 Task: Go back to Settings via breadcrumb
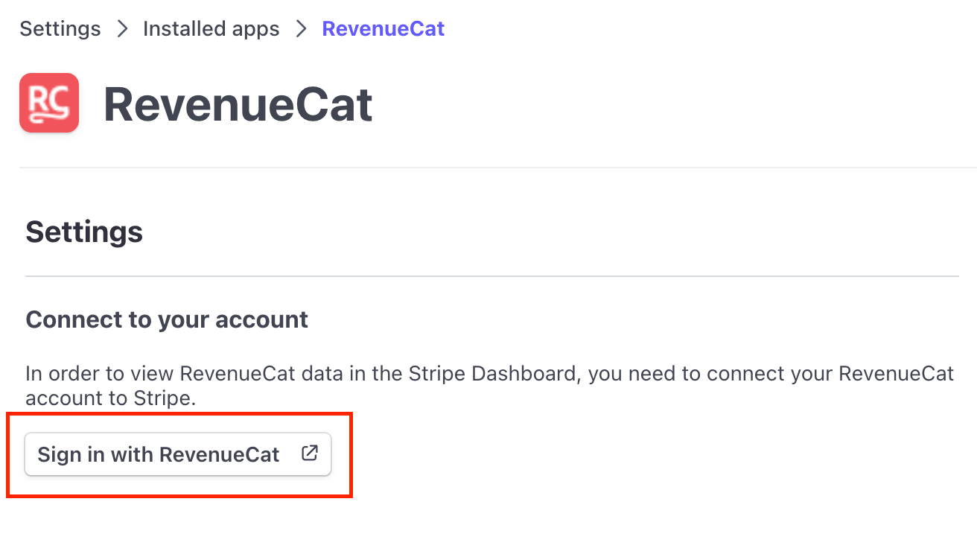click(60, 29)
